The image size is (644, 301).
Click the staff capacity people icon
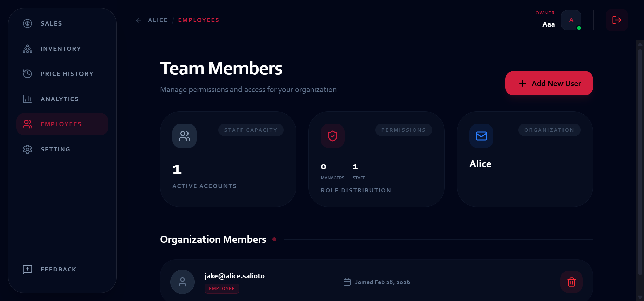tap(184, 136)
